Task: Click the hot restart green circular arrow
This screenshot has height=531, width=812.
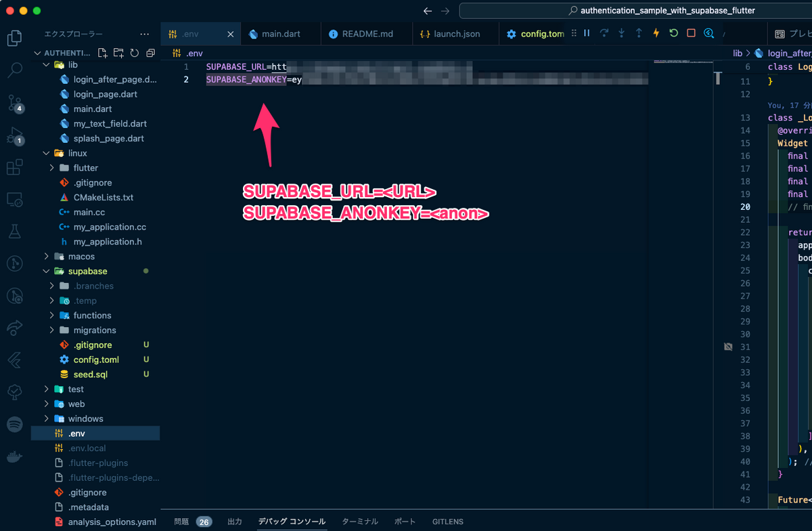Action: [x=673, y=33]
